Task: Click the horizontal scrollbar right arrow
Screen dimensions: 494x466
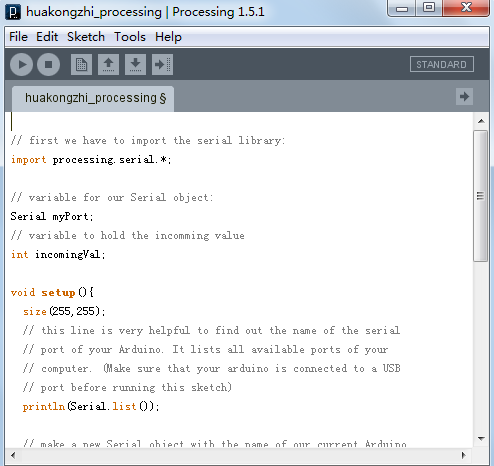Action: [x=464, y=455]
